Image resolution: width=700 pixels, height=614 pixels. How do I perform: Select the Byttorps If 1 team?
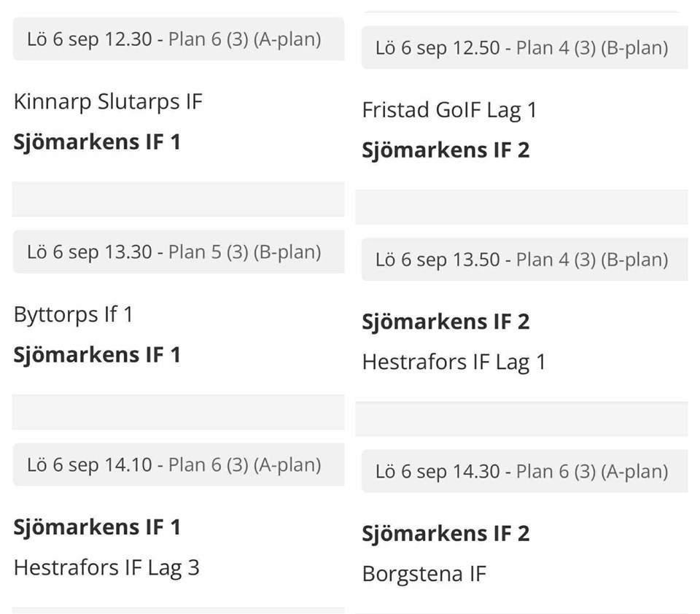point(74,315)
